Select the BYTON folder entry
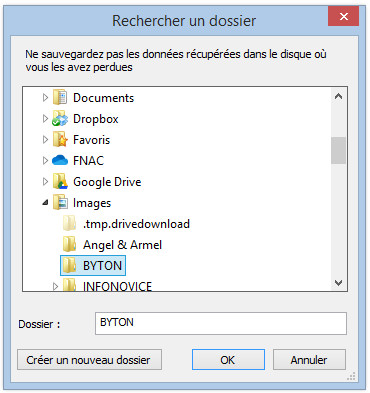Screen dimensions: 370x393 (x=93, y=266)
